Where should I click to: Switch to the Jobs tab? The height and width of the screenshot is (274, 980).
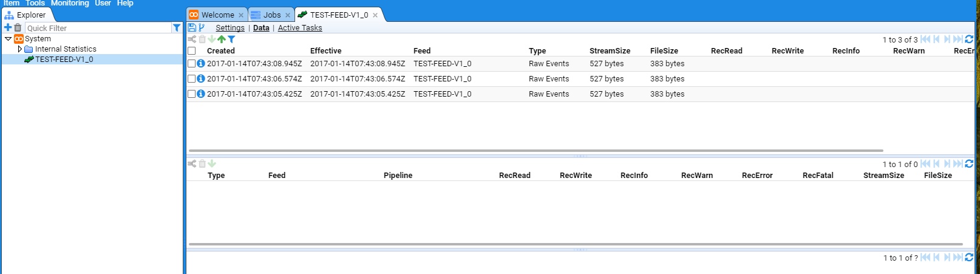(x=271, y=15)
